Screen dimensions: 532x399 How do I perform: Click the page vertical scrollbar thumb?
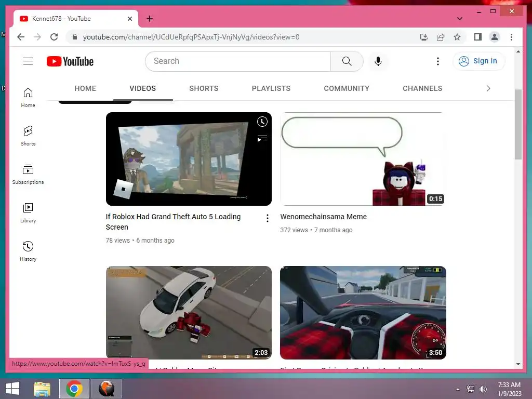pyautogui.click(x=518, y=124)
